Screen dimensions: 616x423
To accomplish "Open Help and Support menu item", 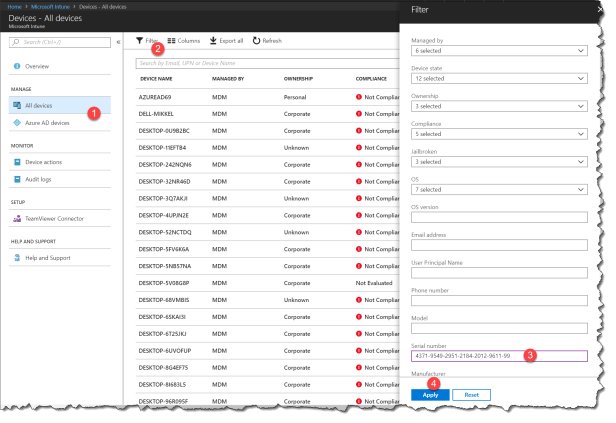I will coord(60,258).
